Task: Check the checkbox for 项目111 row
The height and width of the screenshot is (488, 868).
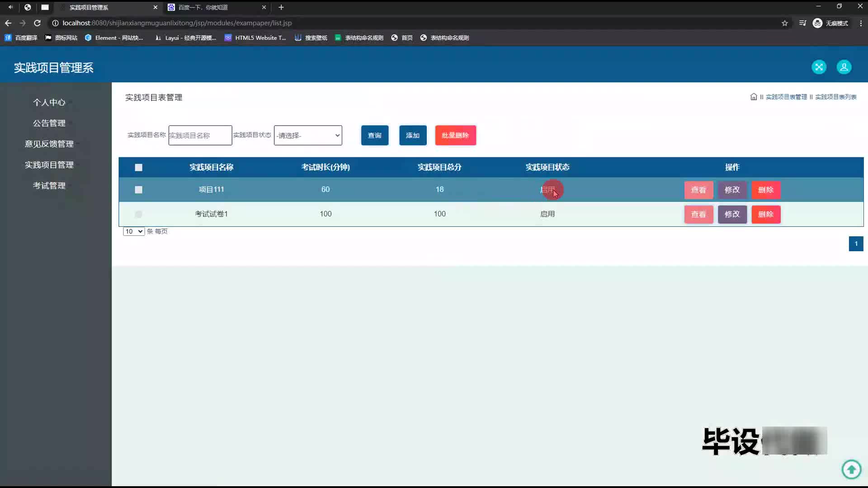Action: 138,190
